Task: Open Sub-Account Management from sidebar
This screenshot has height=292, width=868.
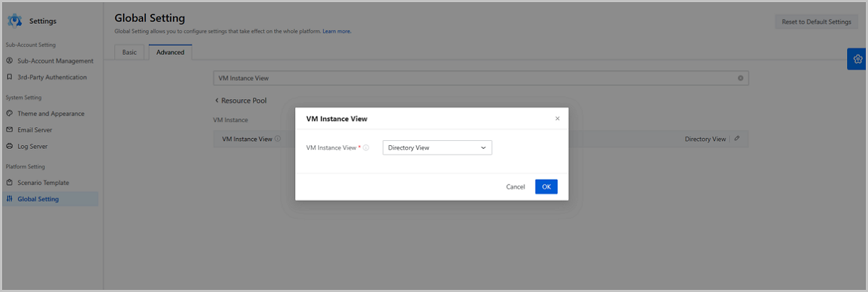Action: [x=55, y=61]
